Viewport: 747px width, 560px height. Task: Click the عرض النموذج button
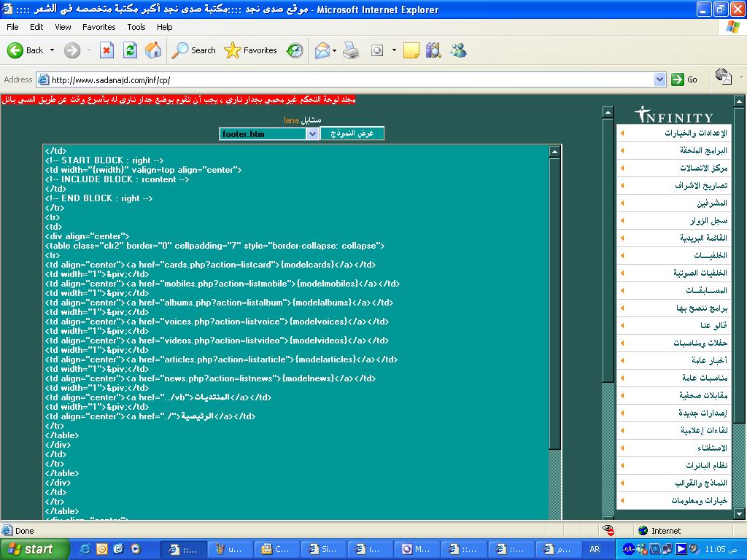[352, 133]
